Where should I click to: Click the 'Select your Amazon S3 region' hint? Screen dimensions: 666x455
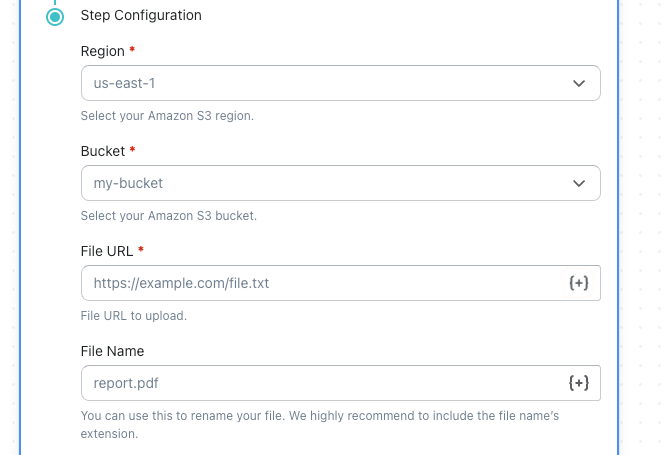coord(167,116)
